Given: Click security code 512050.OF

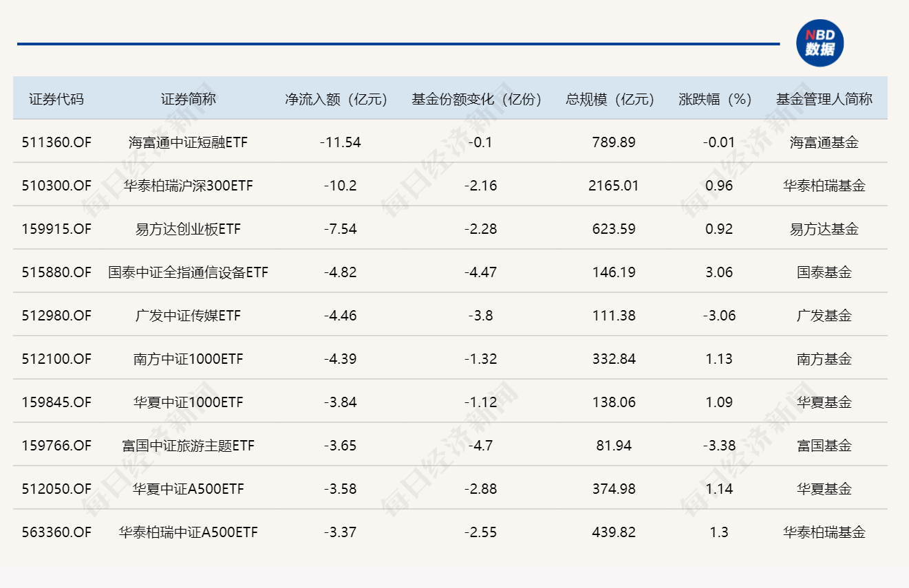Looking at the screenshot, I should coord(56,489).
